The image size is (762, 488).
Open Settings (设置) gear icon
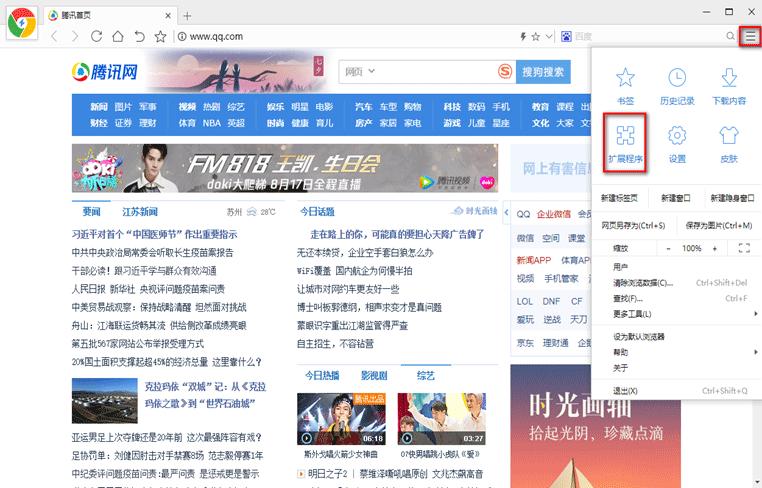click(677, 136)
